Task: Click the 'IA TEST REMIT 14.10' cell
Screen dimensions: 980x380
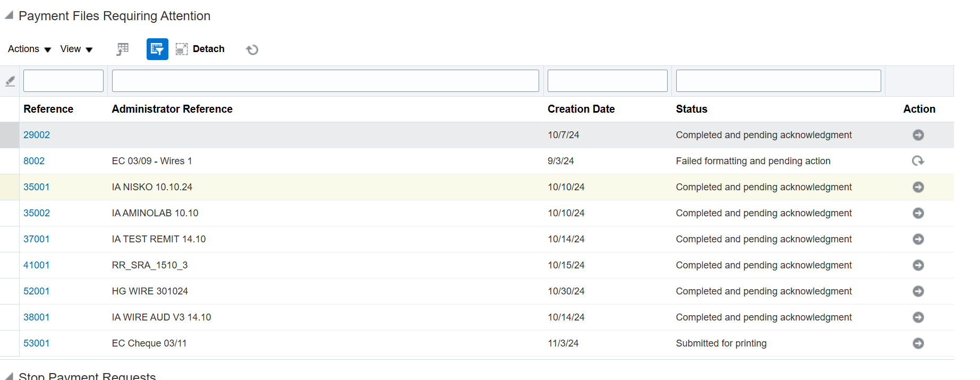Action: point(159,239)
